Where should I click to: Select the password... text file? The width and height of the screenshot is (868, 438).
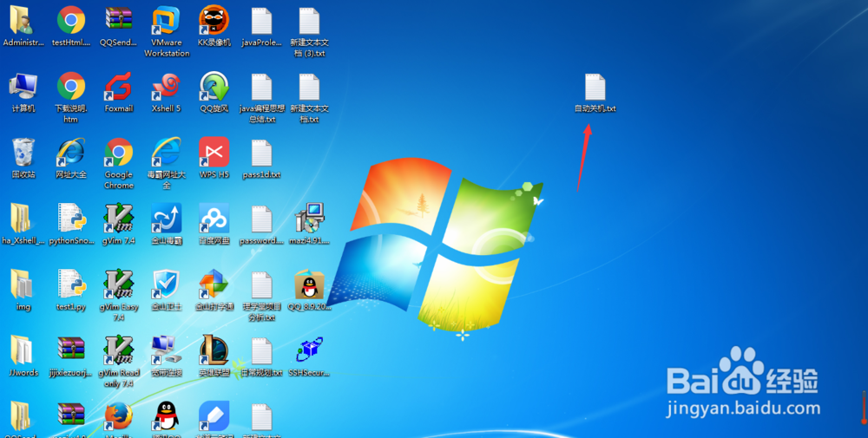[x=262, y=225]
